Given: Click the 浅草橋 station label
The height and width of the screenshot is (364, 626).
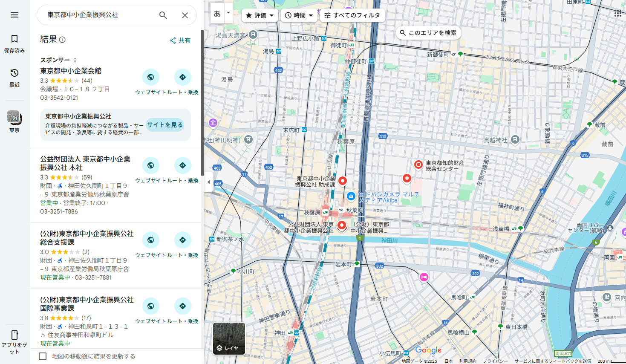Looking at the screenshot, I should (501, 229).
